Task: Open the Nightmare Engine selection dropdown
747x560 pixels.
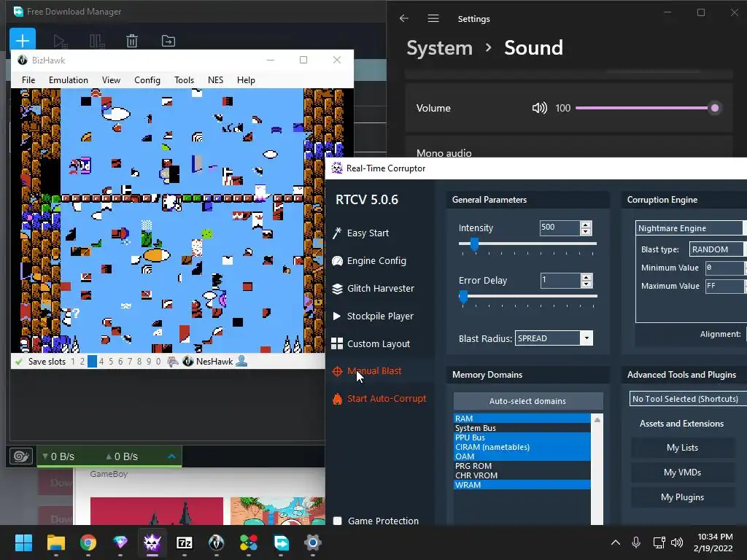Action: (691, 228)
